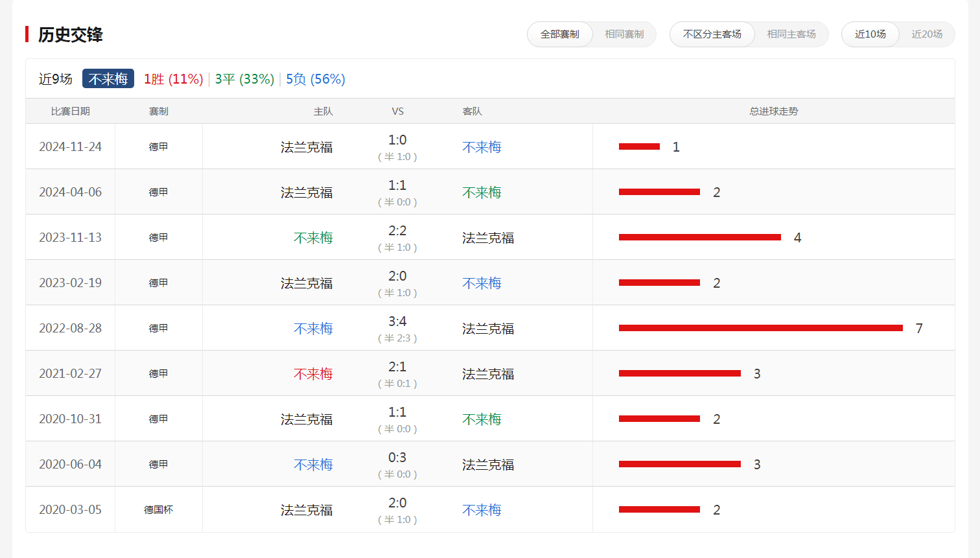View the 3平 (33%) draws stat

(244, 78)
